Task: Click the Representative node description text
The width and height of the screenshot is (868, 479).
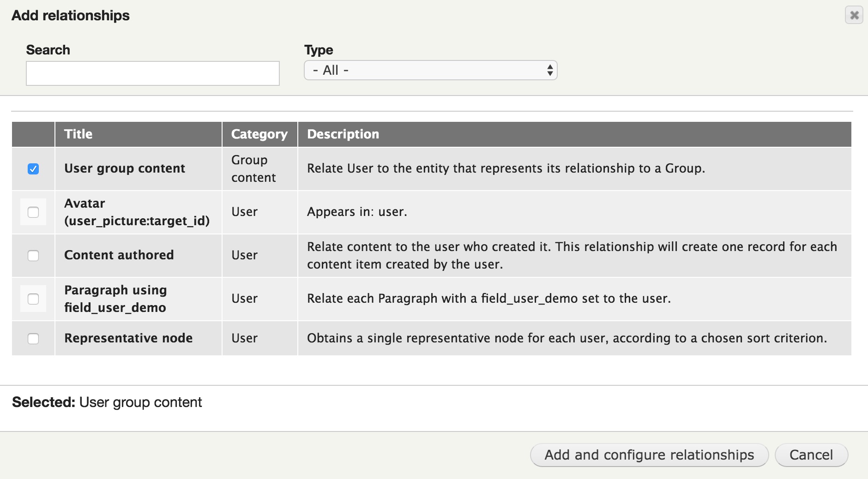Action: (x=567, y=338)
